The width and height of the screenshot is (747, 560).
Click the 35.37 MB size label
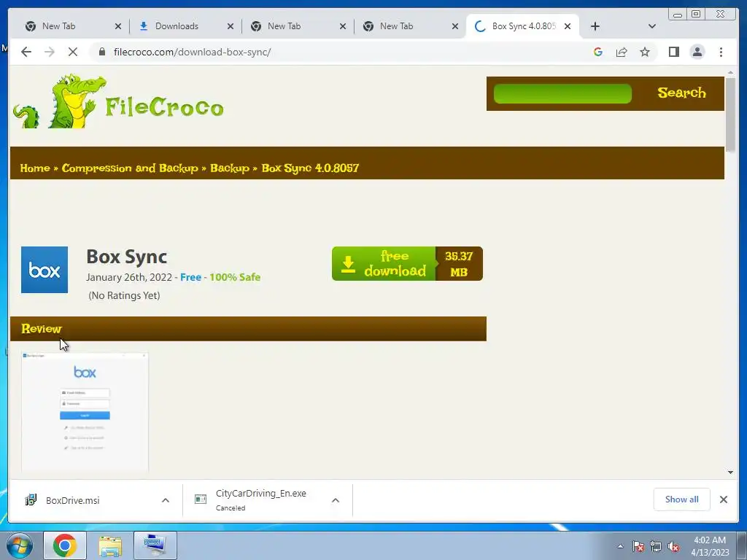[x=459, y=264]
